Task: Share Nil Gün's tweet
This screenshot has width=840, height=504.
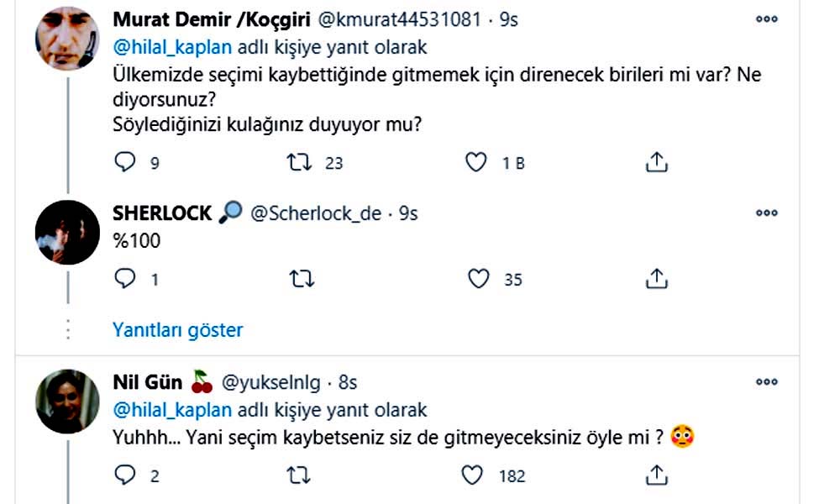Action: pos(656,476)
